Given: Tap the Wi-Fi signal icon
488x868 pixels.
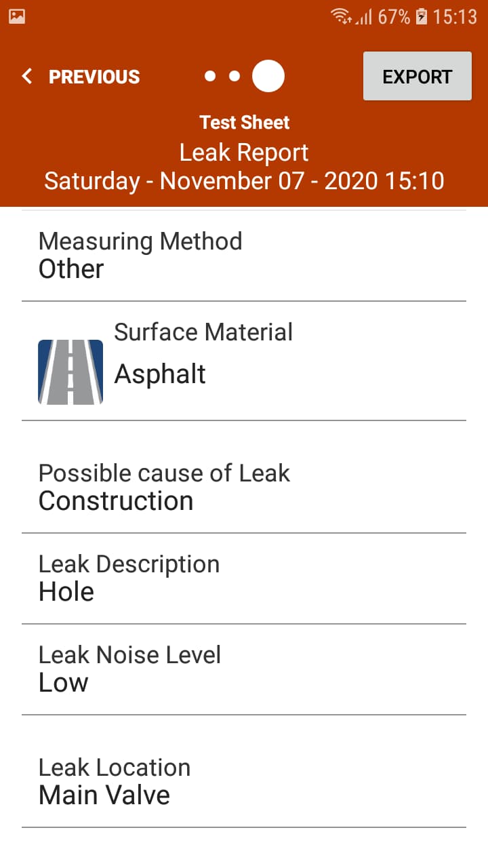Looking at the screenshot, I should [342, 16].
